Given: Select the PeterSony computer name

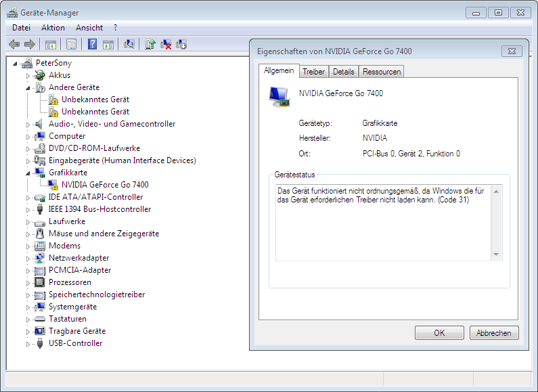Looking at the screenshot, I should click(53, 63).
